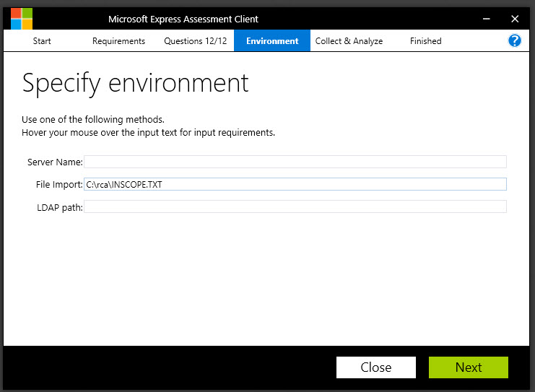Click the Server Name label

tap(55, 162)
